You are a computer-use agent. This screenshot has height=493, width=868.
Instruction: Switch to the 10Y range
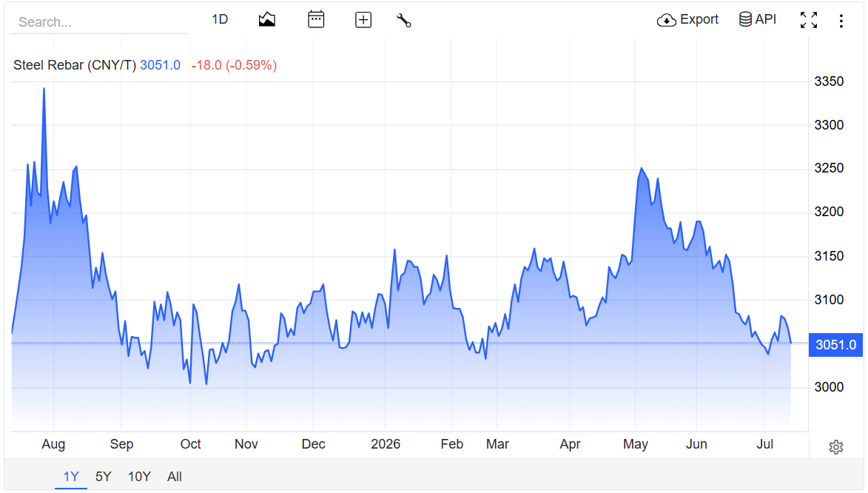pyautogui.click(x=140, y=477)
